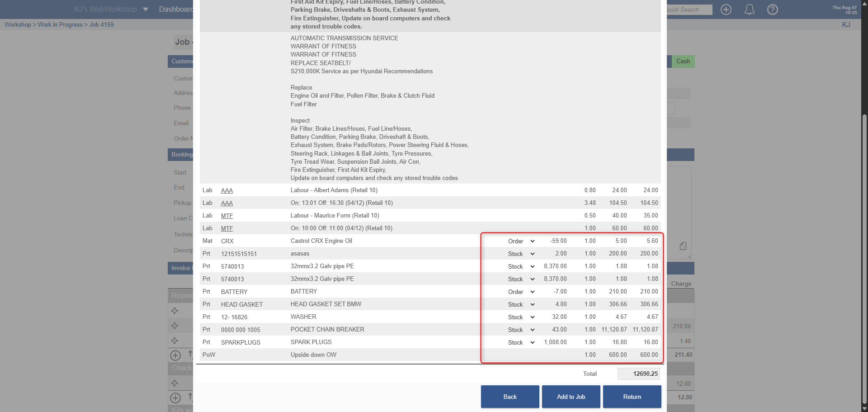Open Stock dropdown for WASHER row
Screen dimensions: 868x412
(x=521, y=317)
